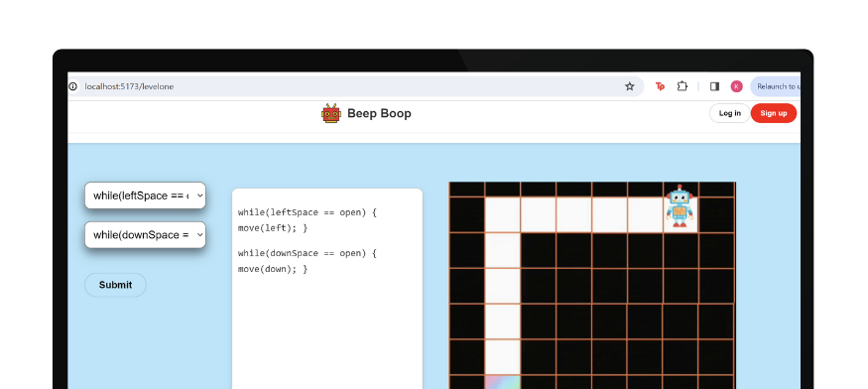The width and height of the screenshot is (868, 389).
Task: Click the blue robot character on grid
Action: pyautogui.click(x=680, y=205)
